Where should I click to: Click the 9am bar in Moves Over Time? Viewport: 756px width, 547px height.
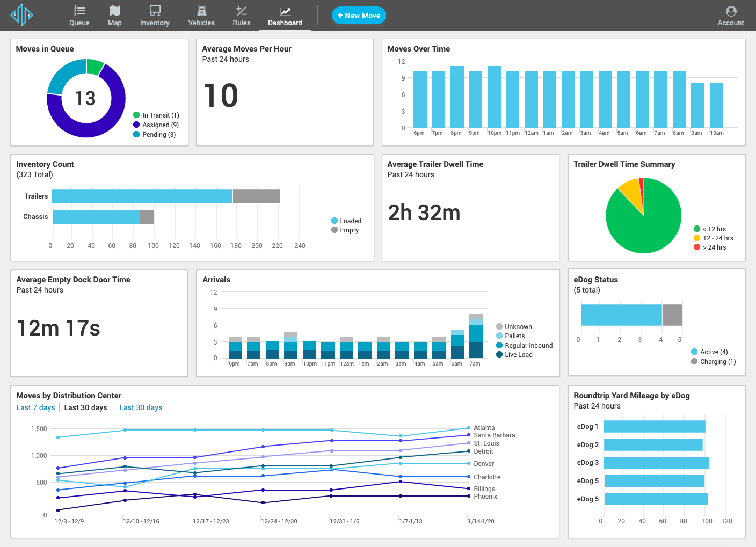[697, 105]
